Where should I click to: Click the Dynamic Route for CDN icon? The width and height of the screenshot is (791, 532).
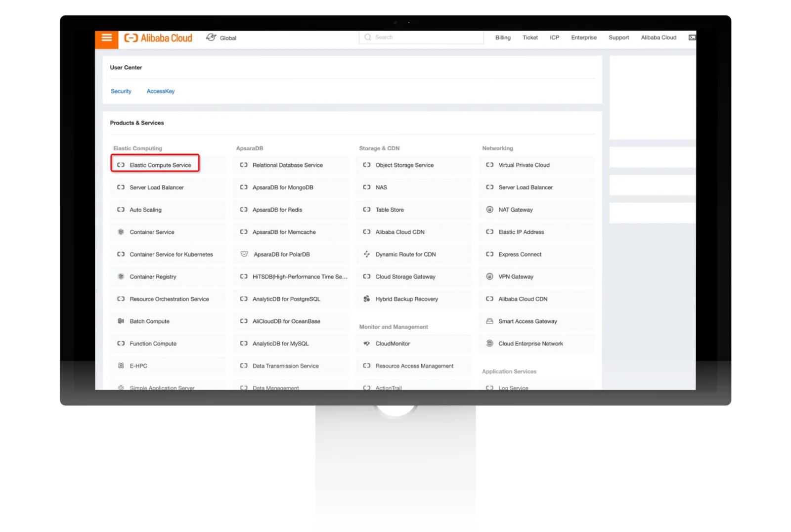pyautogui.click(x=367, y=254)
